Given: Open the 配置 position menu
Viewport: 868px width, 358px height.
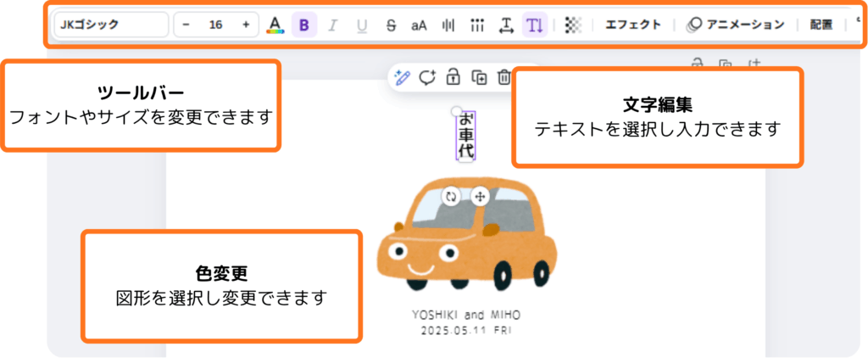Looking at the screenshot, I should pos(821,25).
